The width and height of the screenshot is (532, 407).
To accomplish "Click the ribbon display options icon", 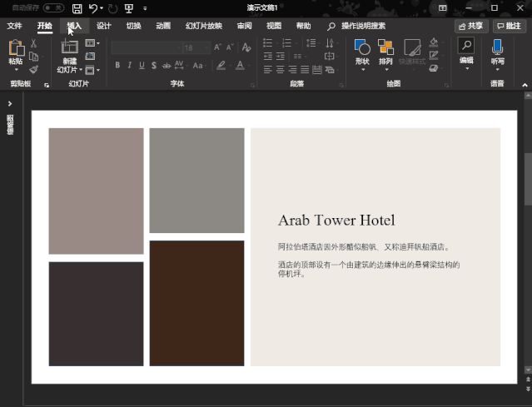I will click(x=442, y=7).
